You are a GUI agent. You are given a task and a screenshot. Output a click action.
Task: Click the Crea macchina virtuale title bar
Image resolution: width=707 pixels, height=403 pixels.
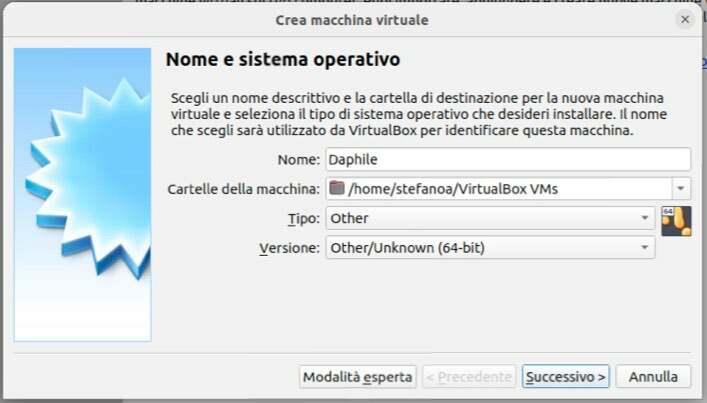[x=352, y=20]
